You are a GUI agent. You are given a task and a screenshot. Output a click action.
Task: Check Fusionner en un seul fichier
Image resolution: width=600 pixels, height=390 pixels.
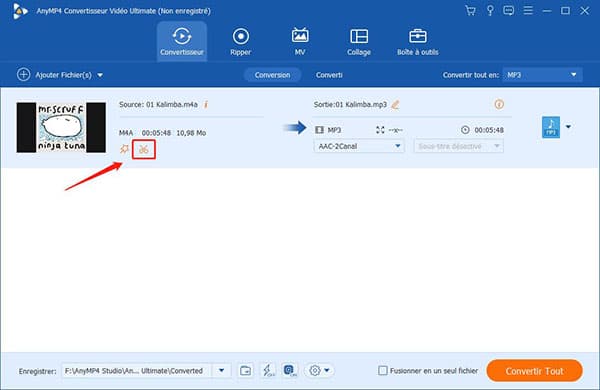point(382,370)
